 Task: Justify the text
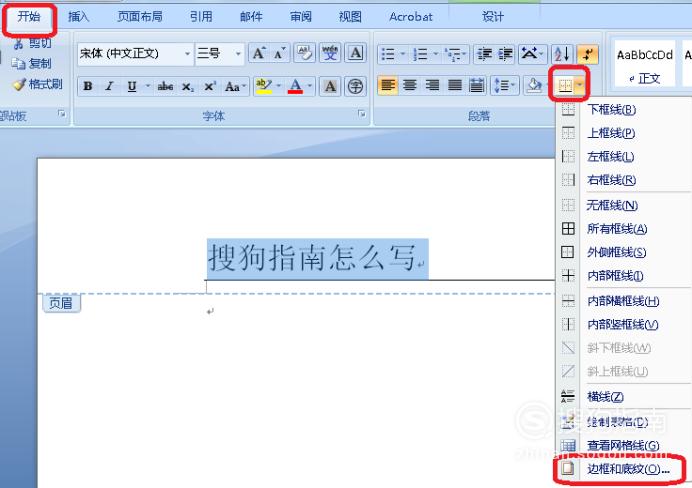coord(455,85)
